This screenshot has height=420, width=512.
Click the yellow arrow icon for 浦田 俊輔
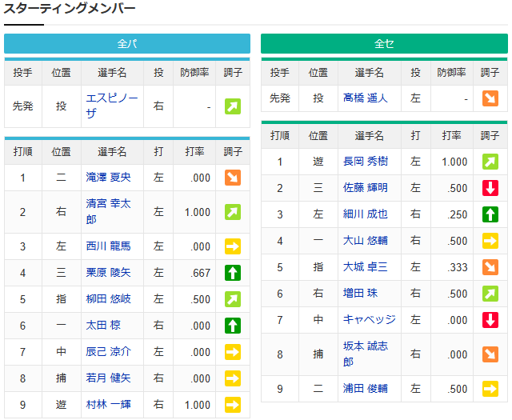click(x=490, y=389)
